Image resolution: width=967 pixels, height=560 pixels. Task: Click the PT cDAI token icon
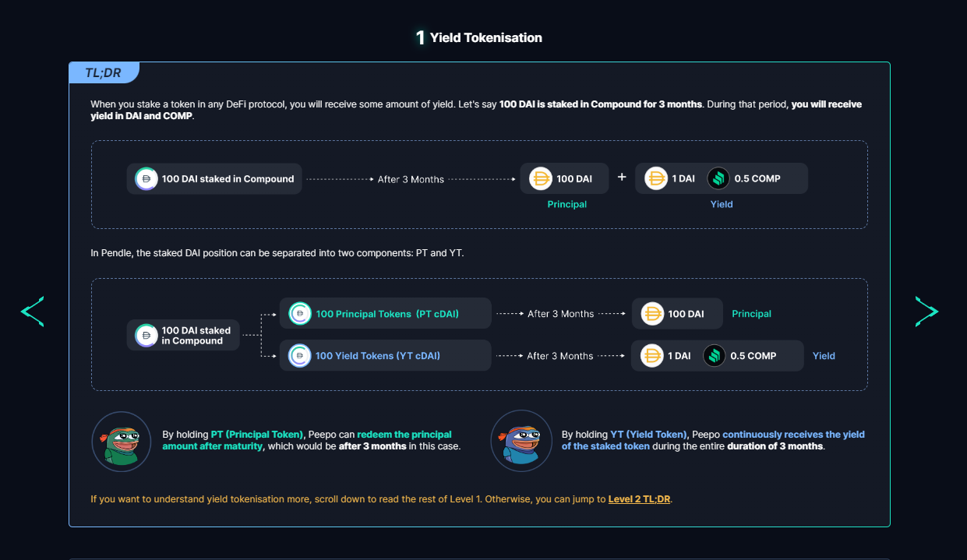[300, 314]
